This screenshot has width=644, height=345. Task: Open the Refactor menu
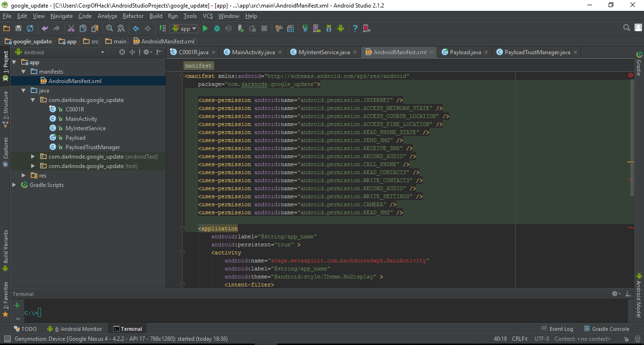click(x=133, y=16)
